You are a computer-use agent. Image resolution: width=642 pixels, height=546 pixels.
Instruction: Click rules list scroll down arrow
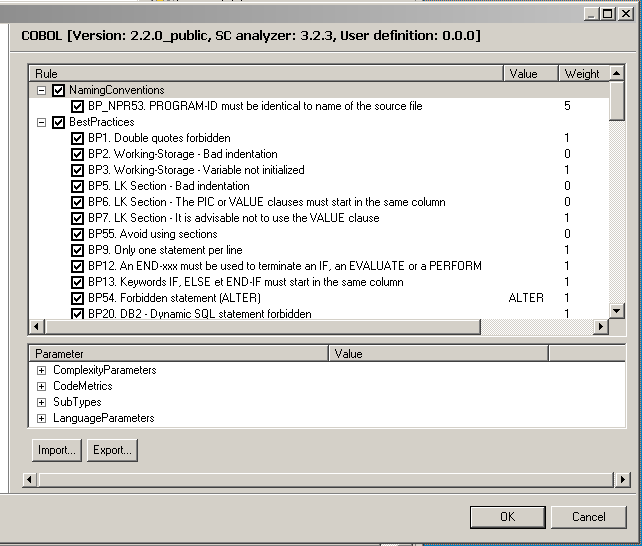pos(616,311)
